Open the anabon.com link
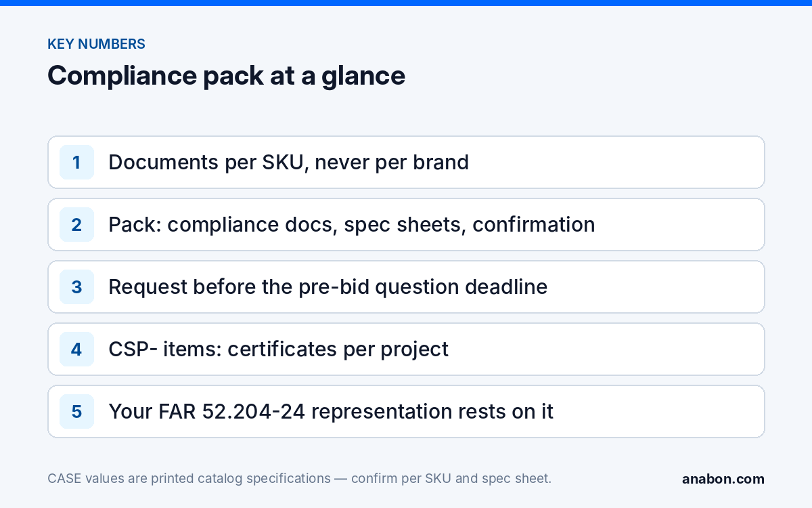This screenshot has height=508, width=812. [x=723, y=479]
